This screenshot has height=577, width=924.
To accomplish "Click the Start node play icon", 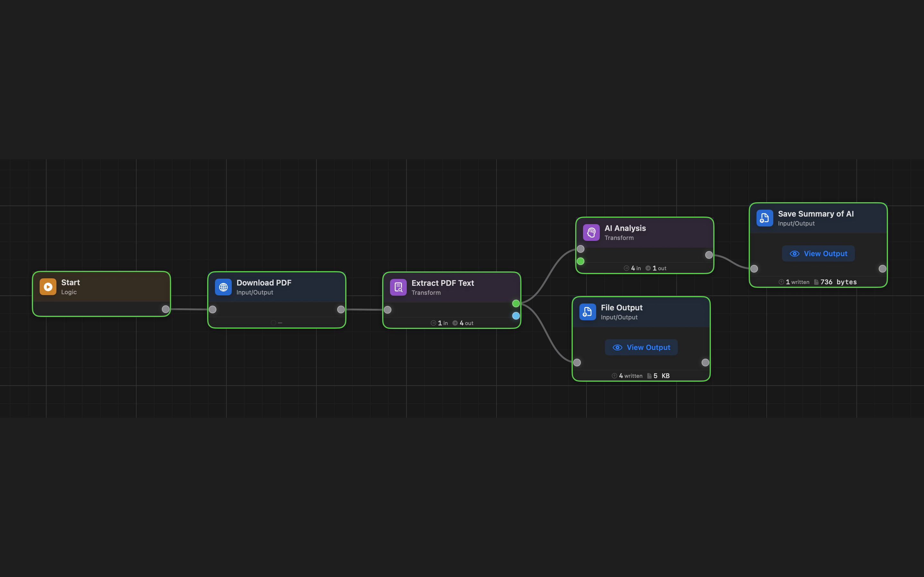I will (x=48, y=287).
